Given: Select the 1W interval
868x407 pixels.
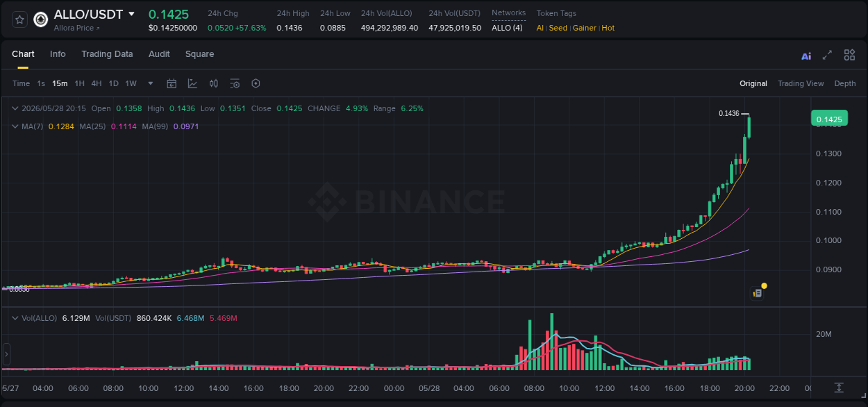Looking at the screenshot, I should (x=131, y=83).
